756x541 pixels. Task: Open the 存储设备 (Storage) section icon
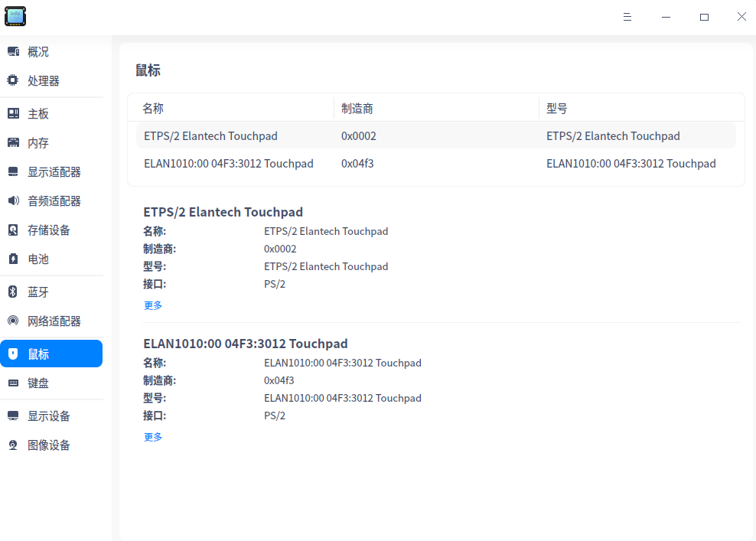point(12,230)
